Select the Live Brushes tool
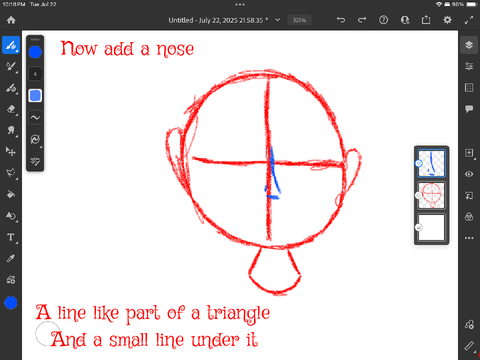Image resolution: width=480 pixels, height=360 pixels. pos(11,66)
